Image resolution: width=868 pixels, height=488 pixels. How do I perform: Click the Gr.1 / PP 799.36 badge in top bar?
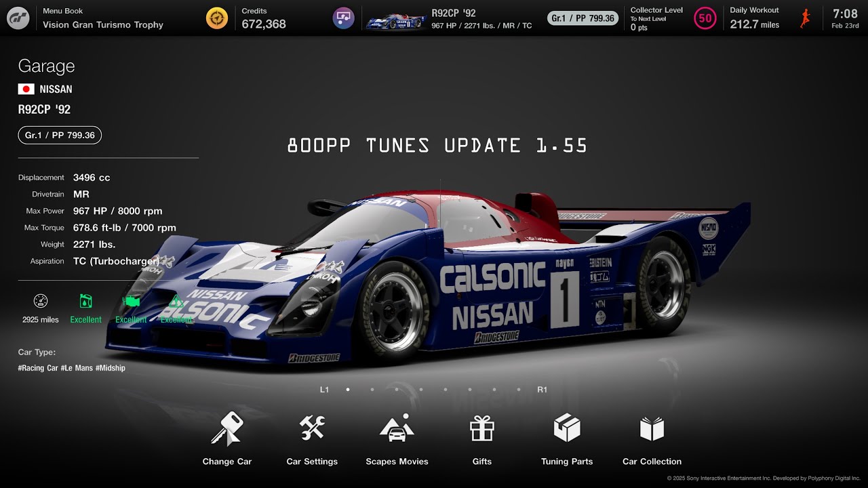click(583, 18)
